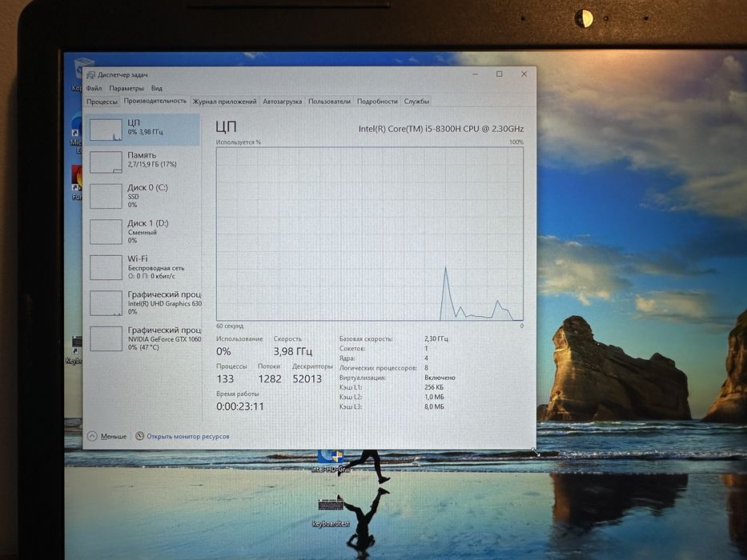Screen dimensions: 747x560
Task: Select NVIDIA GeForce GTX 1060 graph thumbnail
Action: pyautogui.click(x=106, y=338)
